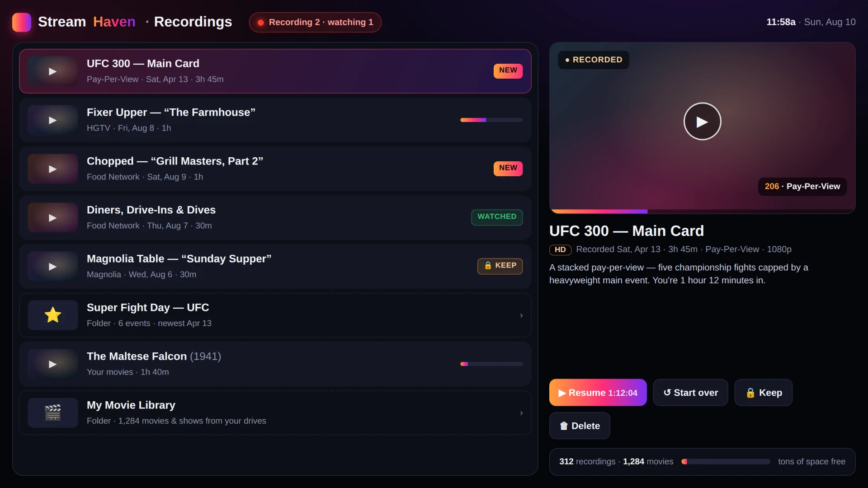The image size is (868, 488).
Task: Select Chopped — "Grill Masters, Part 2" title
Action: click(x=175, y=161)
